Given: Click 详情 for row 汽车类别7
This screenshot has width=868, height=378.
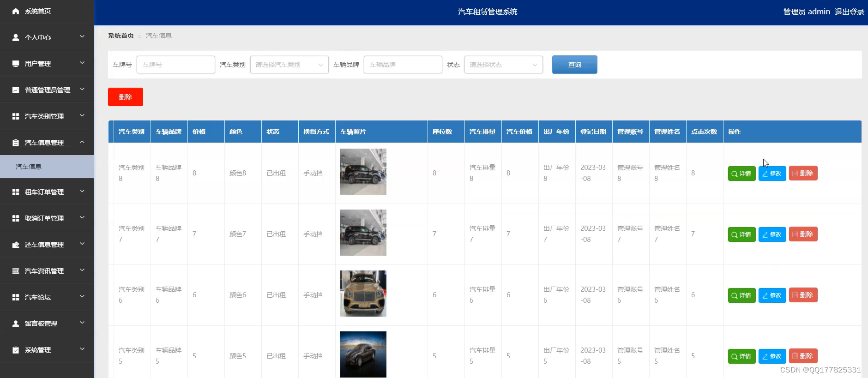Looking at the screenshot, I should click(742, 234).
